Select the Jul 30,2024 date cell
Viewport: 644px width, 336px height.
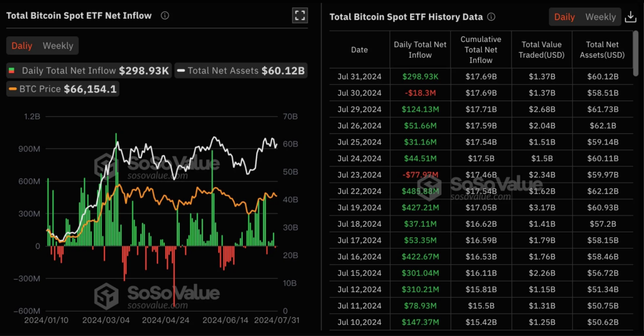[359, 93]
